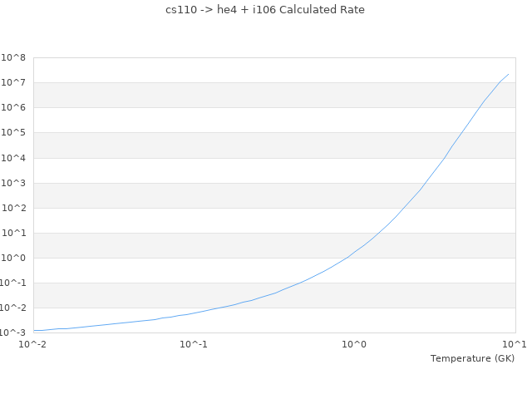Click the "Temperature (GK)" axis title
Image resolution: width=532 pixels, height=399 pixels.
coord(472,358)
